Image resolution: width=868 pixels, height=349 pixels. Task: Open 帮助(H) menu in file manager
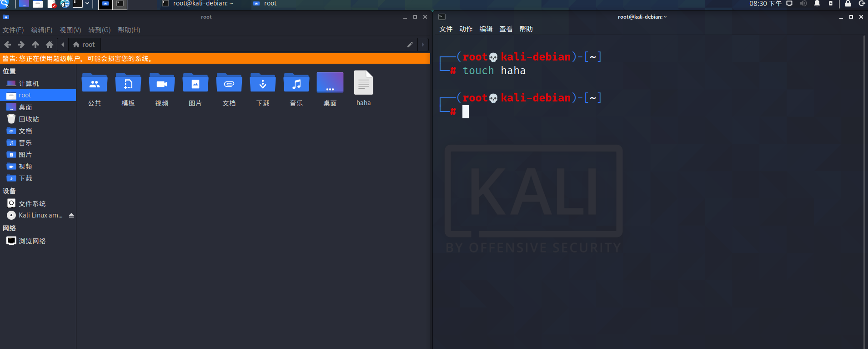pyautogui.click(x=129, y=30)
